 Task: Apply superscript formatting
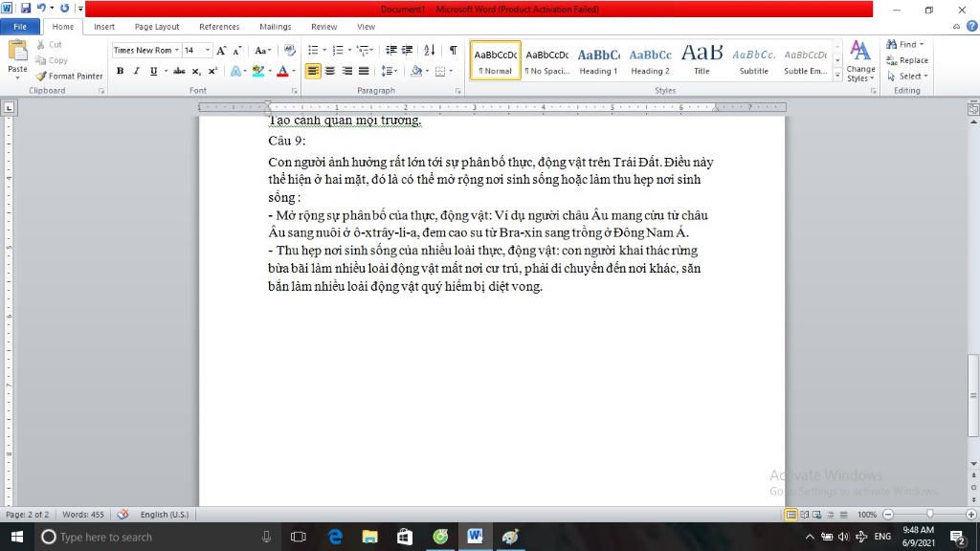pyautogui.click(x=212, y=71)
